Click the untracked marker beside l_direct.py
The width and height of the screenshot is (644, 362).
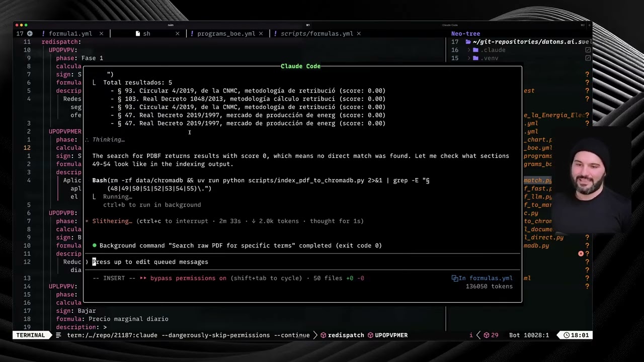pyautogui.click(x=587, y=237)
